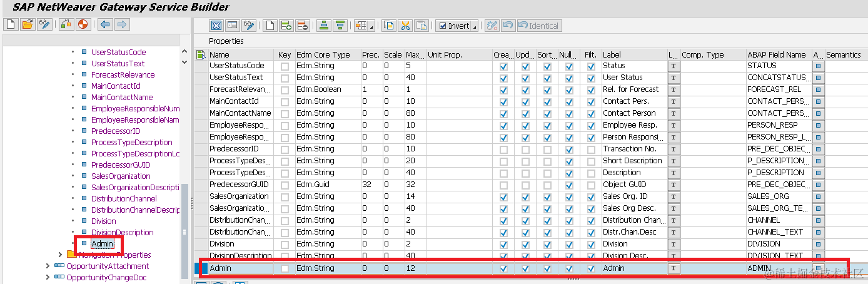Click the details view icon in properties toolbar
Screen dimensions: 868x284
coord(233,26)
